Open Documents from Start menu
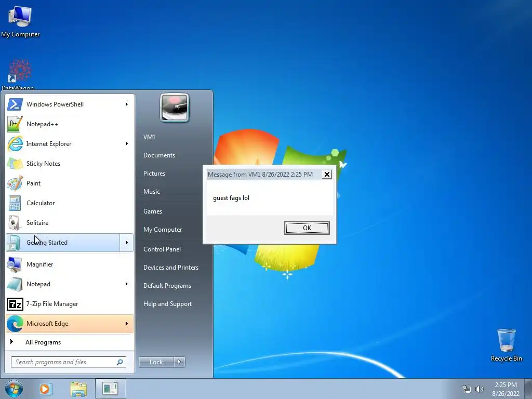 coord(159,155)
